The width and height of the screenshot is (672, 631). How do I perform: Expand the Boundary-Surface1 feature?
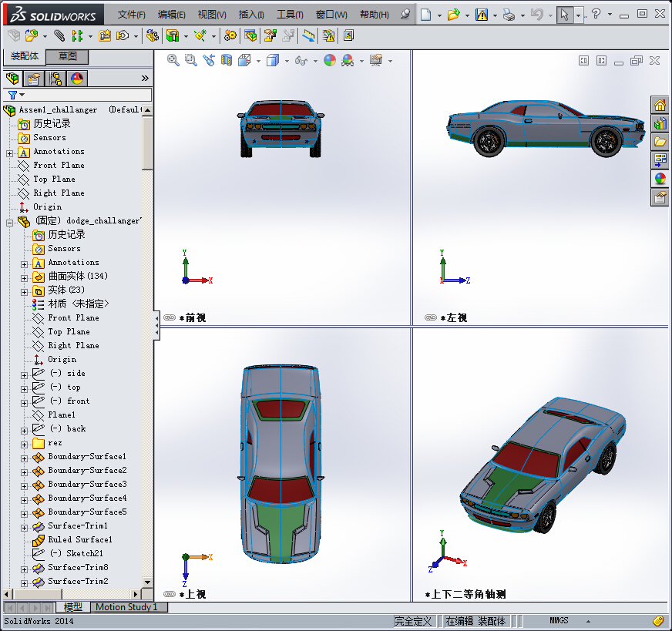click(x=25, y=458)
